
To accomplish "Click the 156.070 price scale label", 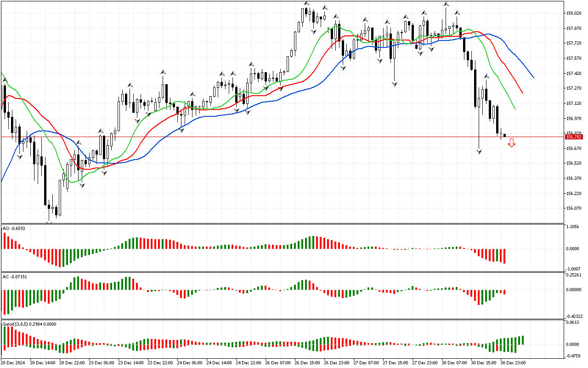I will pyautogui.click(x=575, y=208).
